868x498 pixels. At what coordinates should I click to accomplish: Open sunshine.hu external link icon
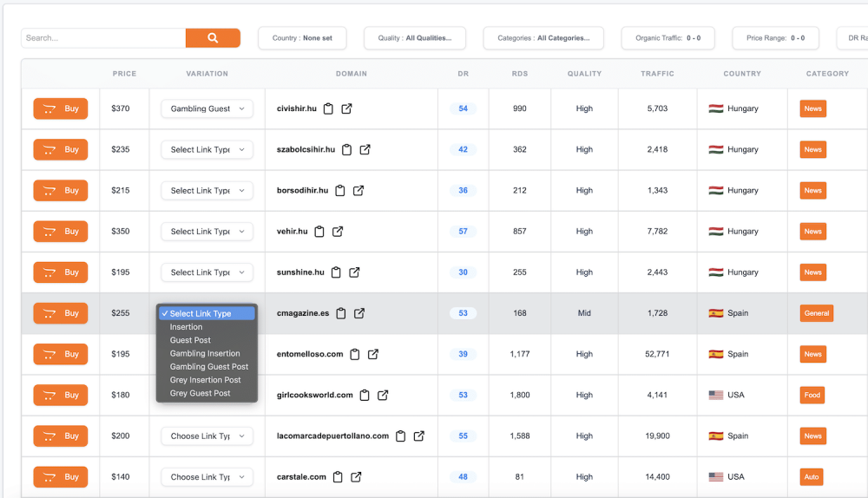pyautogui.click(x=354, y=272)
